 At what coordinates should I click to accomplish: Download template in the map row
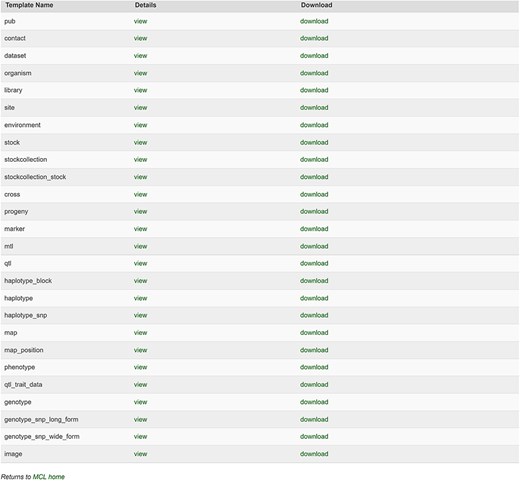314,333
